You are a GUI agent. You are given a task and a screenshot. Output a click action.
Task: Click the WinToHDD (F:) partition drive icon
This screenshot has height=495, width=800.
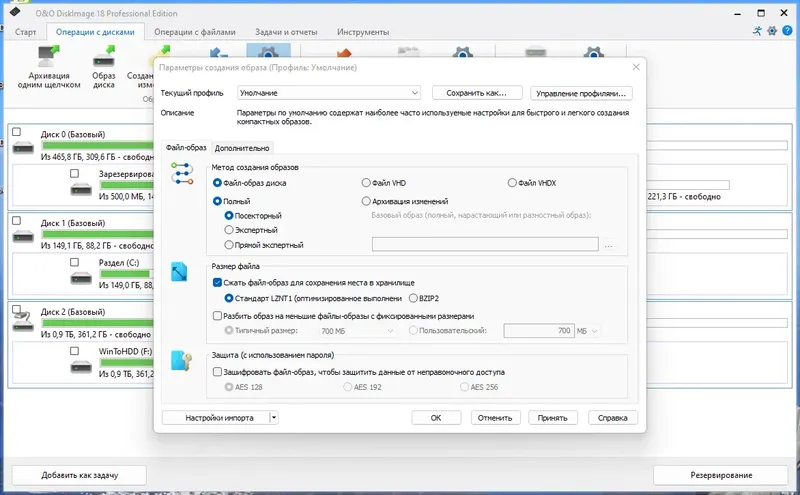pos(81,367)
